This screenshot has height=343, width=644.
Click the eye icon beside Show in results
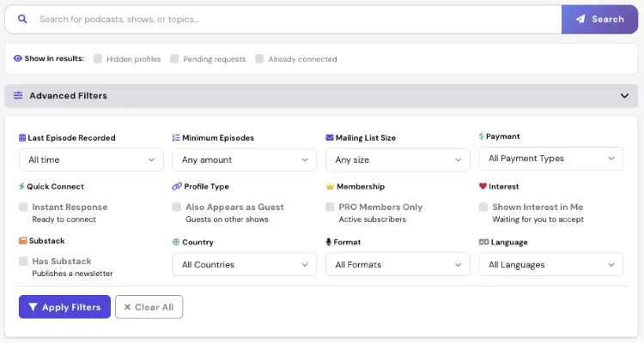point(18,58)
